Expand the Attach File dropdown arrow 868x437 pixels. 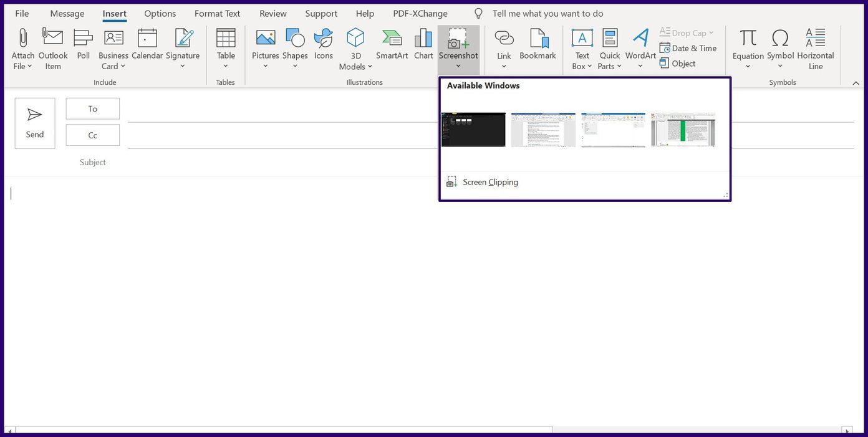(x=29, y=66)
